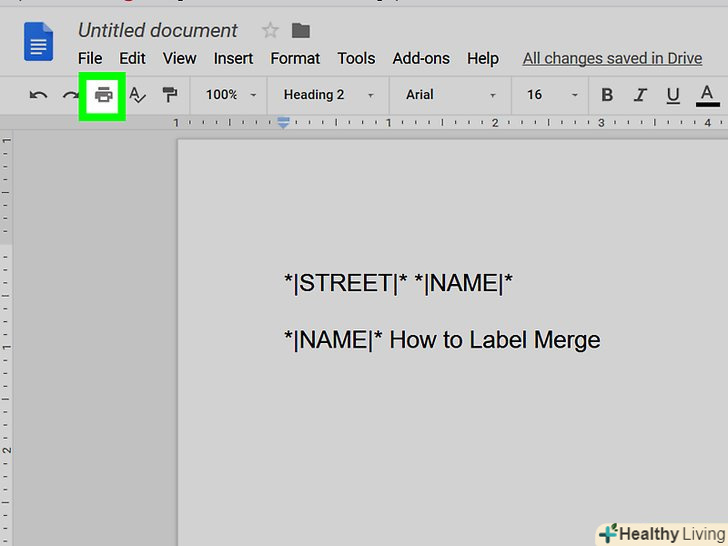Screen dimensions: 728x546
Task: Open the Arial font dropdown
Action: tap(450, 95)
